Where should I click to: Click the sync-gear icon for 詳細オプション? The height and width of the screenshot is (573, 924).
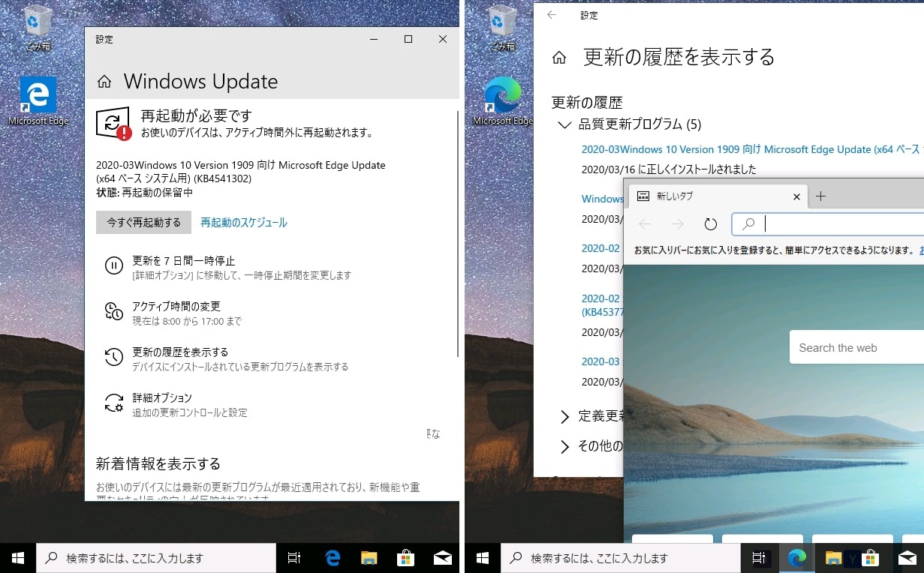click(113, 403)
